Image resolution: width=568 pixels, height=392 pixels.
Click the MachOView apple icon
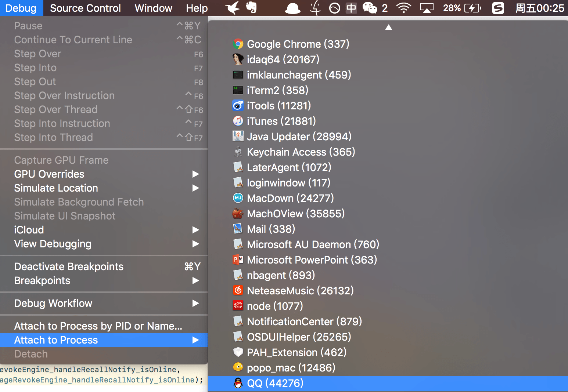238,214
